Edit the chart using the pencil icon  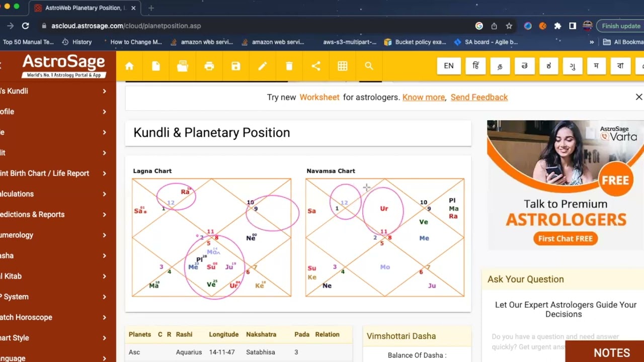(x=263, y=66)
